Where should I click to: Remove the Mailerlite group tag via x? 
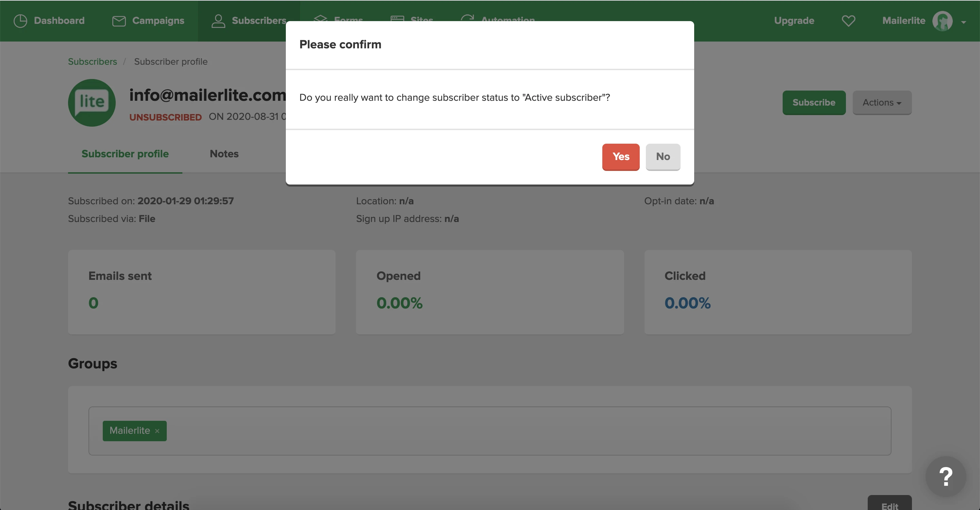[157, 431]
